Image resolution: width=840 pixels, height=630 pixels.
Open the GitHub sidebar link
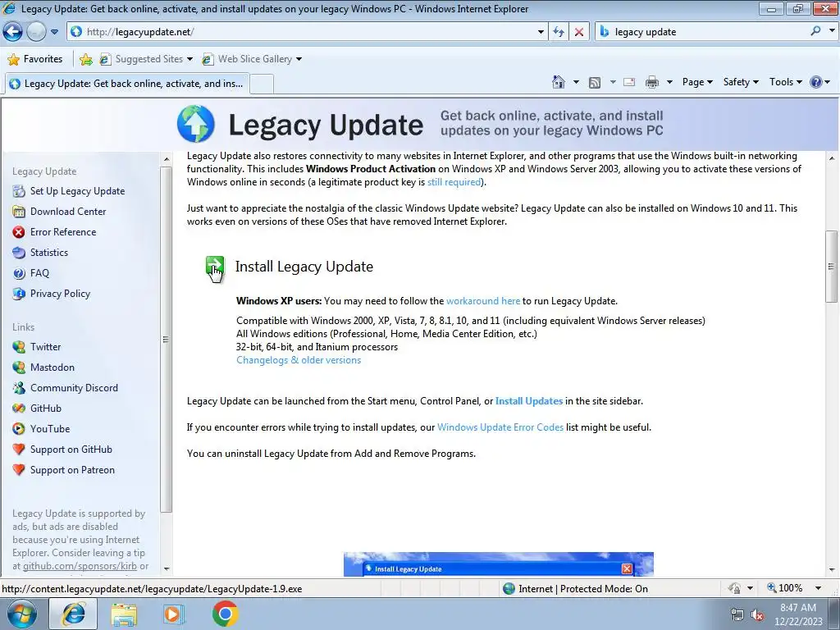pyautogui.click(x=46, y=409)
